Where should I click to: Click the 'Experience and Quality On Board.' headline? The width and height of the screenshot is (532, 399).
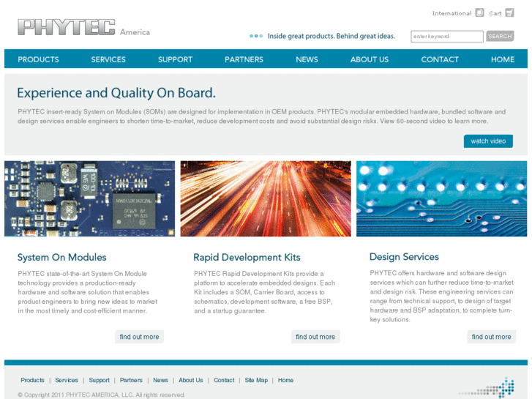[x=116, y=93]
